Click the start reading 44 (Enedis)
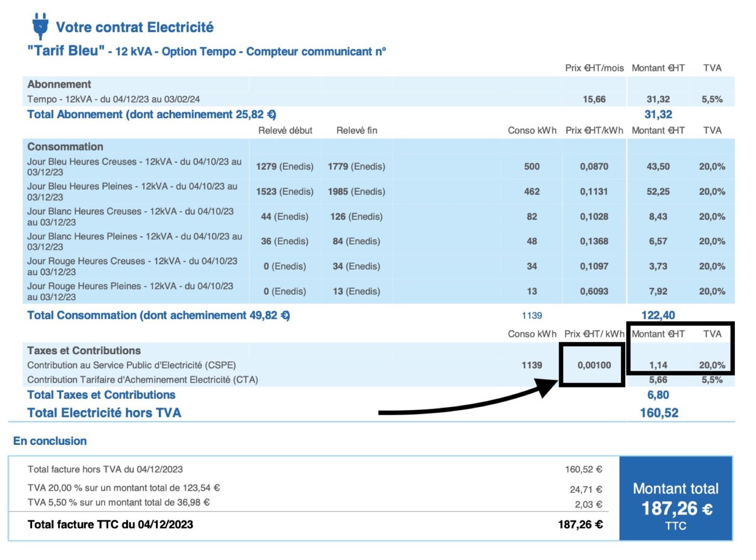 coord(285,216)
